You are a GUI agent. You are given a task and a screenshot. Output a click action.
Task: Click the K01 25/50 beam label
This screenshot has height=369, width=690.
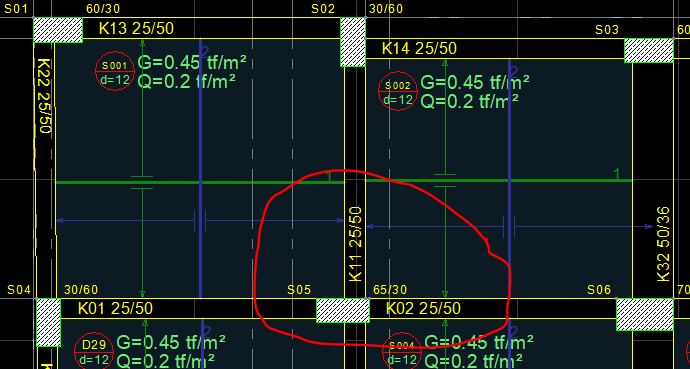point(115,308)
